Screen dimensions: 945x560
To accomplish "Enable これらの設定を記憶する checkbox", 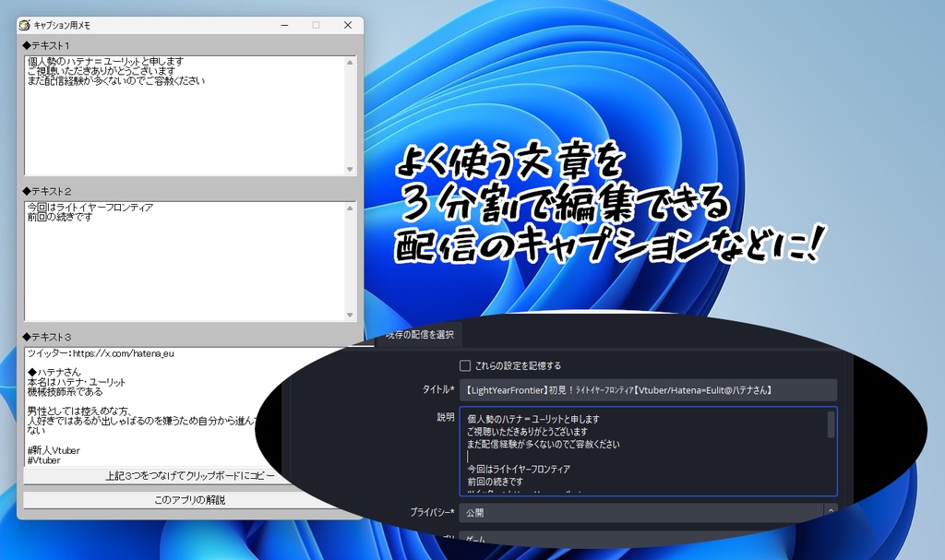I will click(x=465, y=365).
